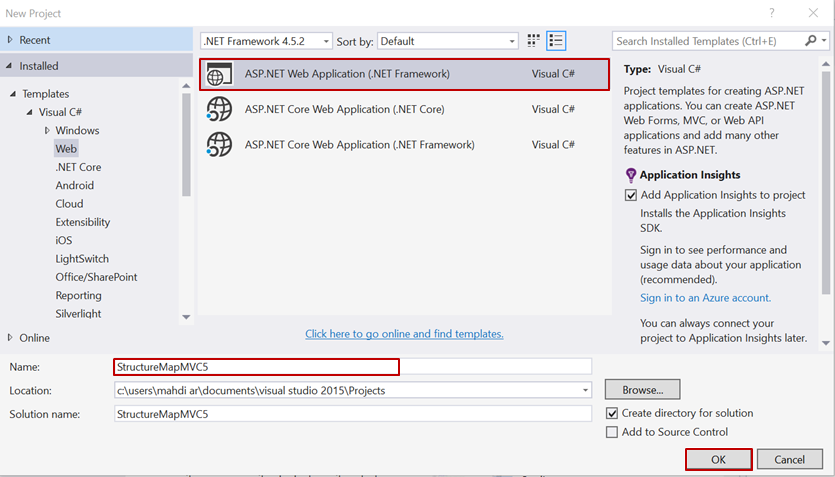
Task: Open the dialog help question mark
Action: [772, 13]
